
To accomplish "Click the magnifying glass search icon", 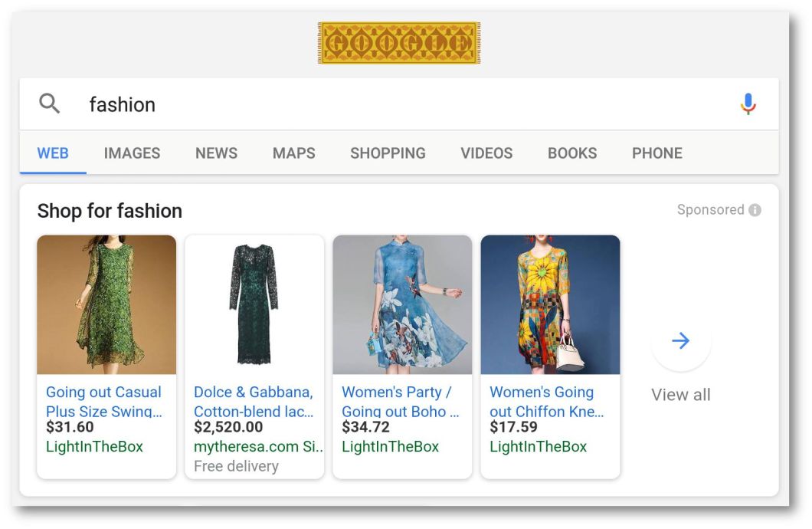I will tap(49, 103).
